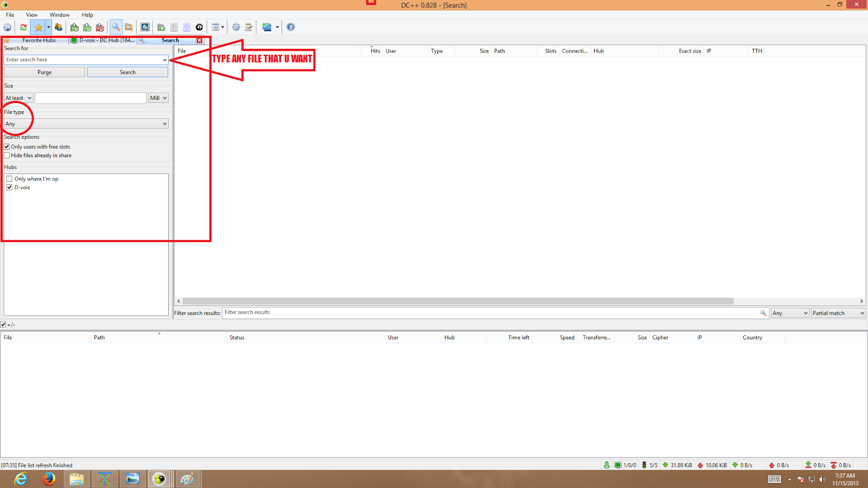
Task: Click the traffic light slots icon
Action: click(x=644, y=465)
